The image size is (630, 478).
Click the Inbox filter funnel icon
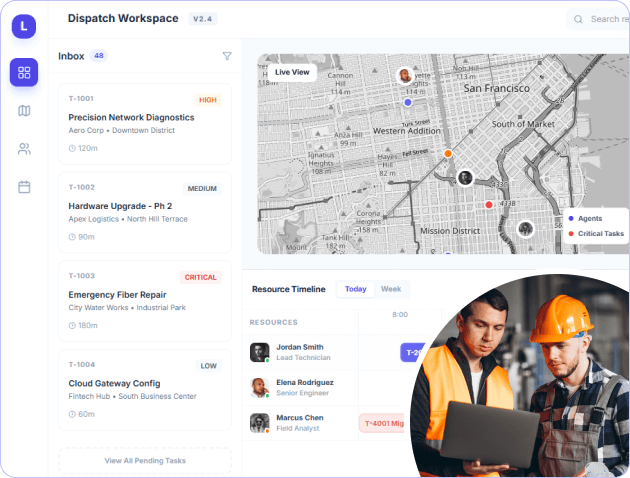227,56
